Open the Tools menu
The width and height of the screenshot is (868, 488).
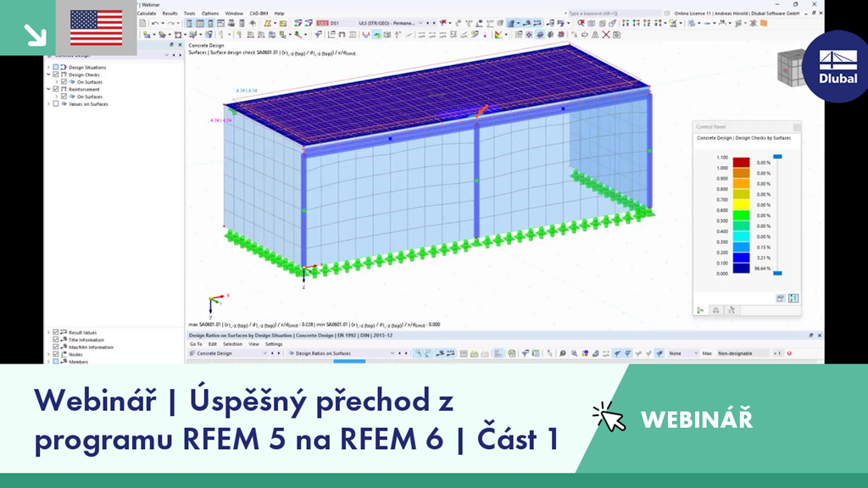[x=189, y=14]
